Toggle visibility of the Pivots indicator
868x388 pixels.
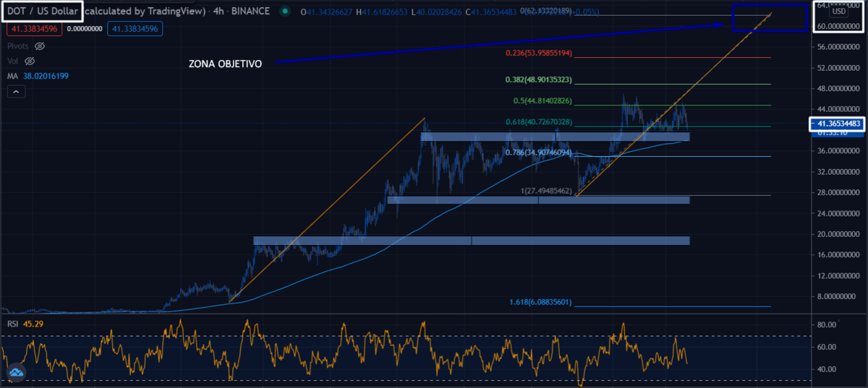40,46
